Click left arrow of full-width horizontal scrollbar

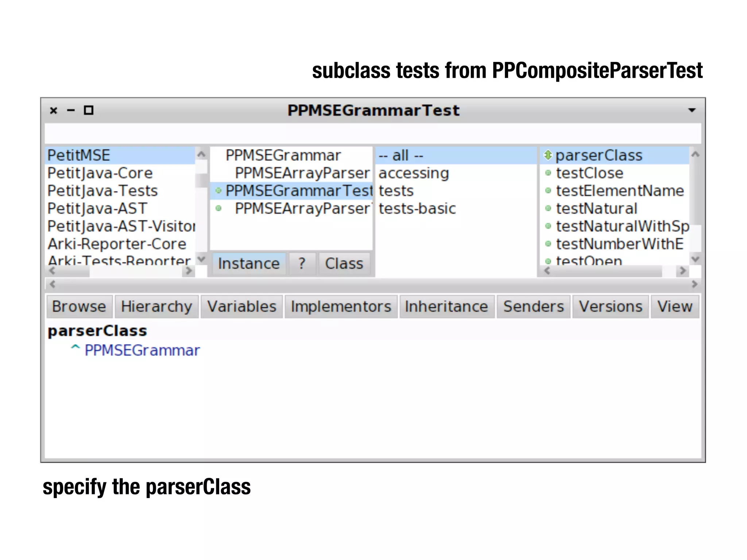(x=52, y=284)
